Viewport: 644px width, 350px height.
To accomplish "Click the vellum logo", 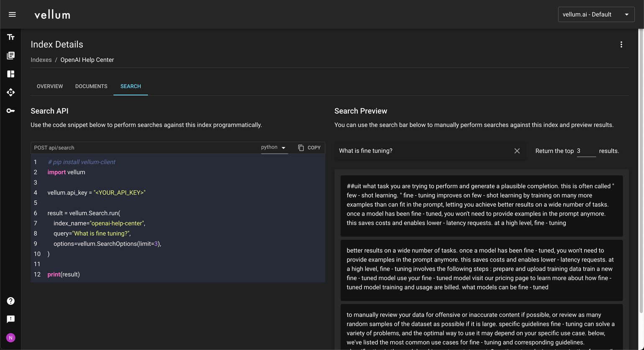I will coord(52,15).
